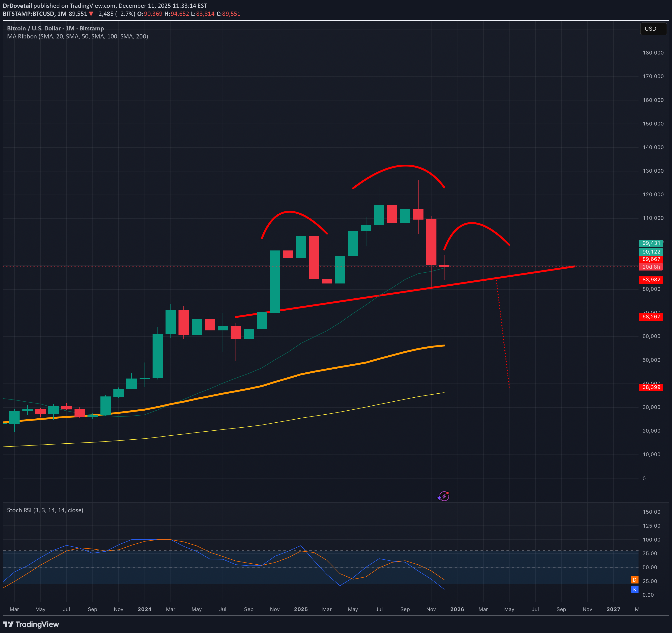
Task: Click the 20d 8h bar countdown label
Action: click(x=652, y=267)
